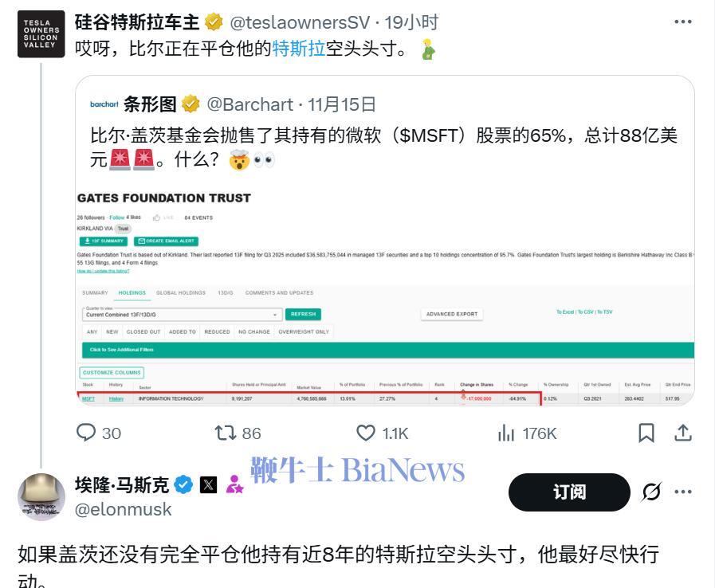
Task: Click the 订阅 subscribe button
Action: [569, 492]
